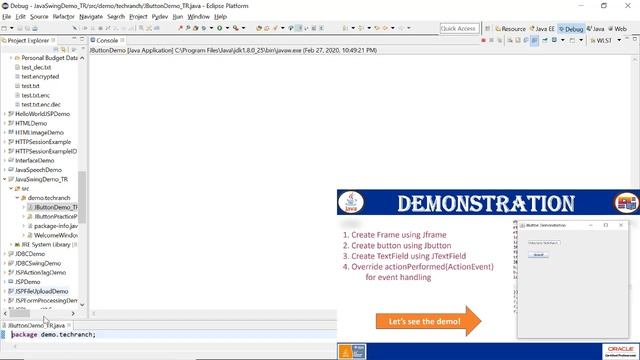This screenshot has width=640, height=360.
Task: Toggle Link with Editor in Project Explorer
Action: [63, 49]
